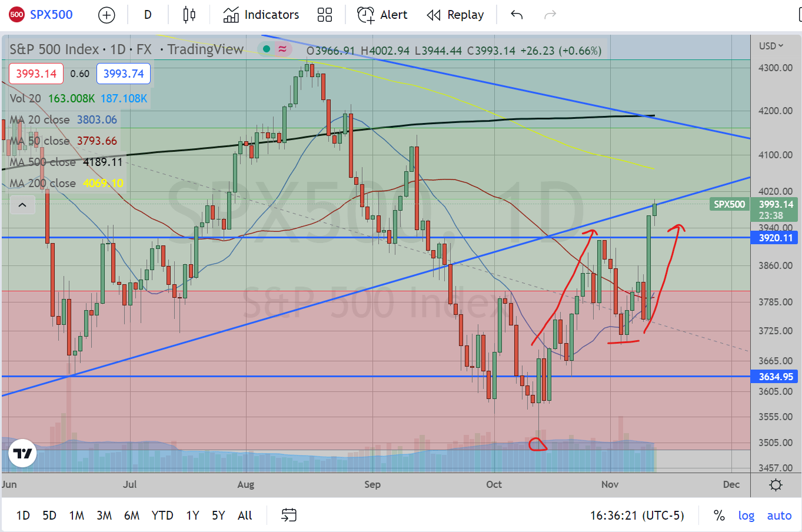Toggle auto scale mode
This screenshot has height=532, width=802.
779,516
